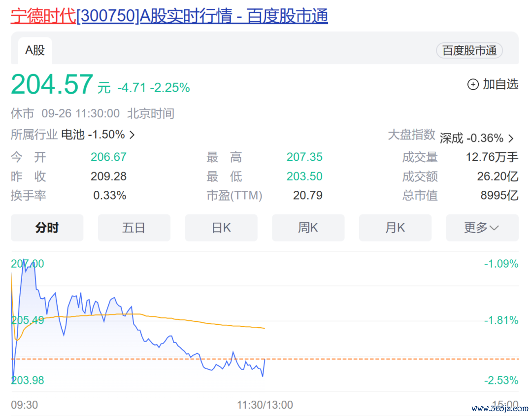The height and width of the screenshot is (416, 532).
Task: Click the timestamp 09-26 11:30:00
Action: [x=80, y=113]
